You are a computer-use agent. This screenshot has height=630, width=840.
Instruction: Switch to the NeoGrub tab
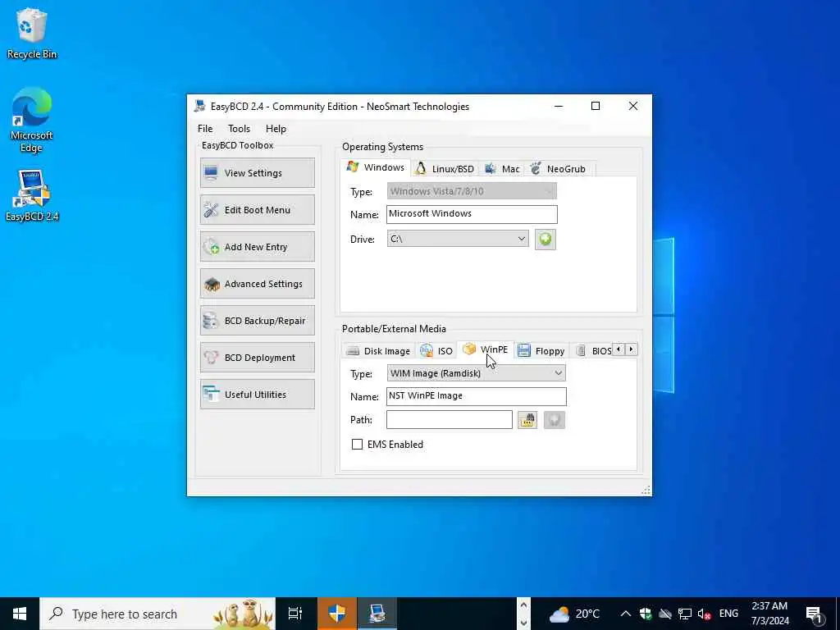(559, 169)
